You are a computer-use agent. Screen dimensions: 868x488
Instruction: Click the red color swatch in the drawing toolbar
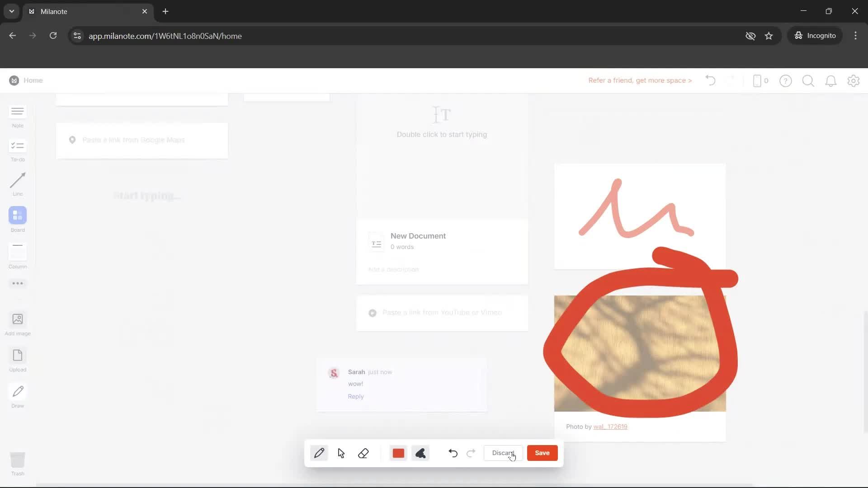pos(398,453)
